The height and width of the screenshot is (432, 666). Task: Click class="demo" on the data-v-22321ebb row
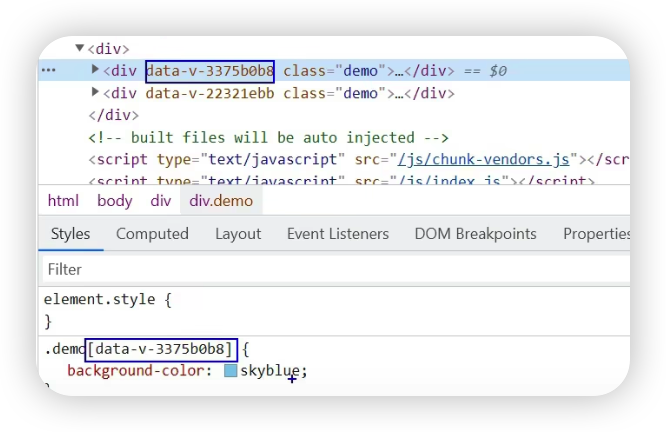coord(334,93)
